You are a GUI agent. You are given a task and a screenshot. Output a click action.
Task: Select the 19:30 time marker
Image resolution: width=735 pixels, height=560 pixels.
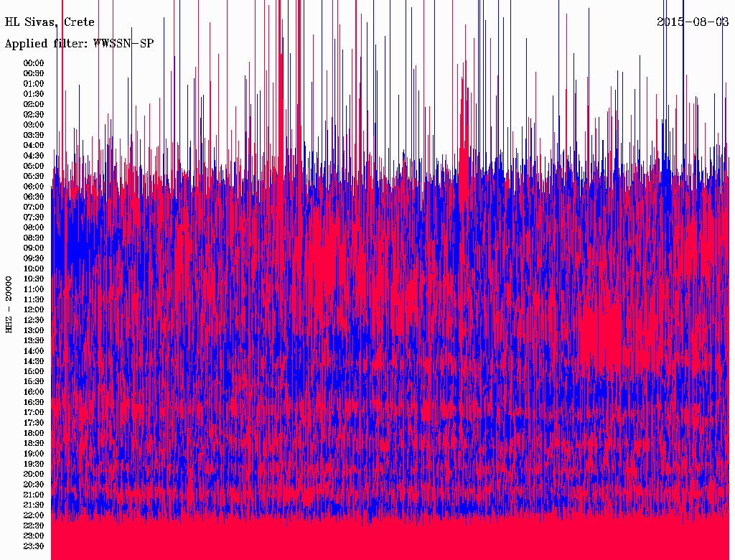[x=34, y=464]
